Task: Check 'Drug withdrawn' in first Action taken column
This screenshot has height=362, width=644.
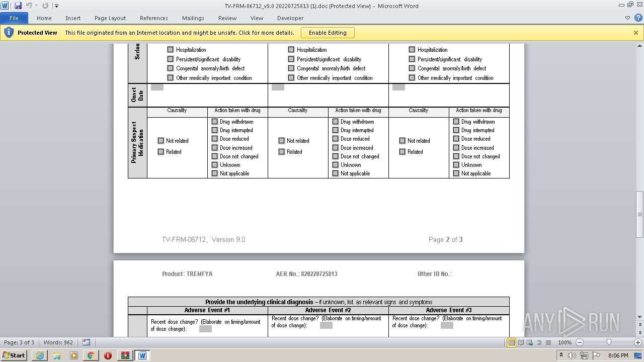Action: click(x=215, y=122)
